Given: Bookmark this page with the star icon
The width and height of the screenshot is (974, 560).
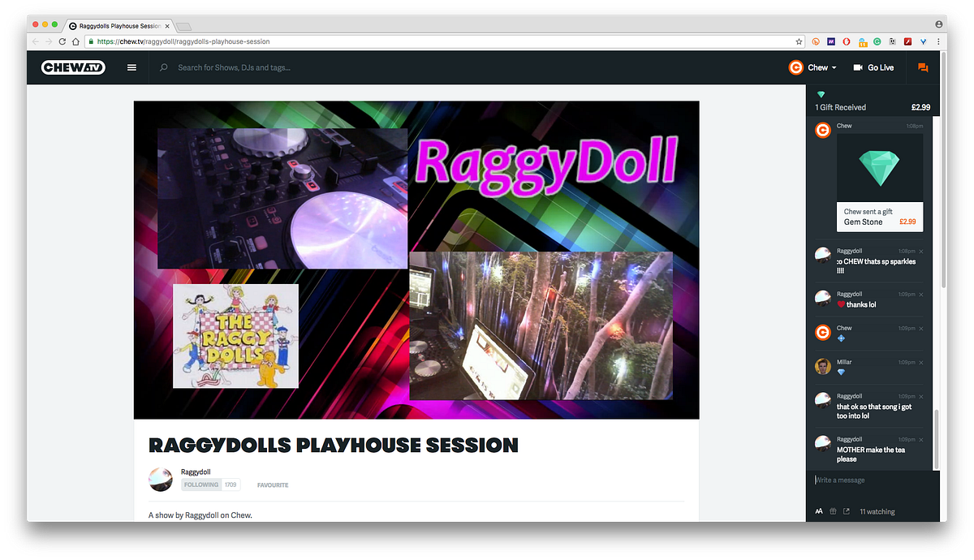Looking at the screenshot, I should tap(799, 41).
